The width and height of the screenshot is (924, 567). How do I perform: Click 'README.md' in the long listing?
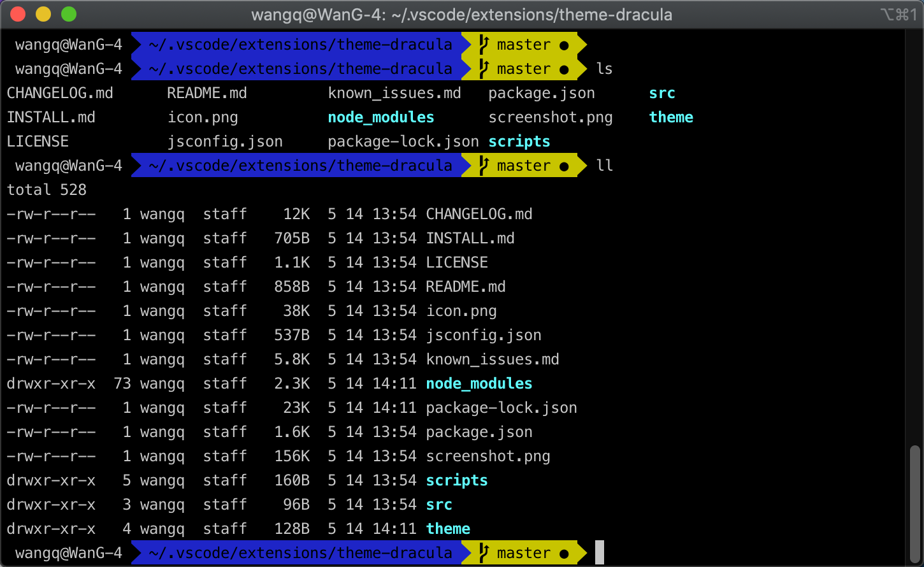coord(466,287)
